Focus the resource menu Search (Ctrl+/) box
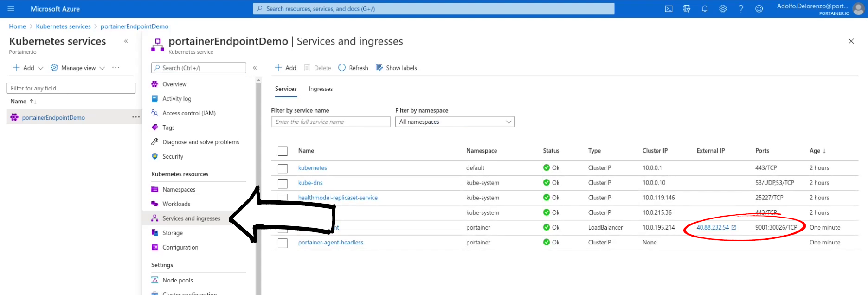The image size is (868, 295). coord(199,68)
